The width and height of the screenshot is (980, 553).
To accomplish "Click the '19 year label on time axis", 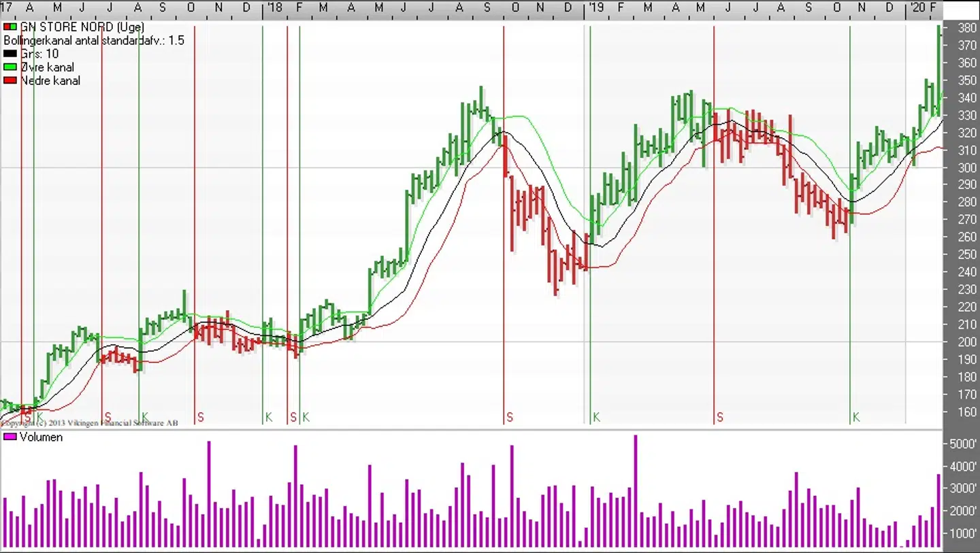I will coord(595,7).
